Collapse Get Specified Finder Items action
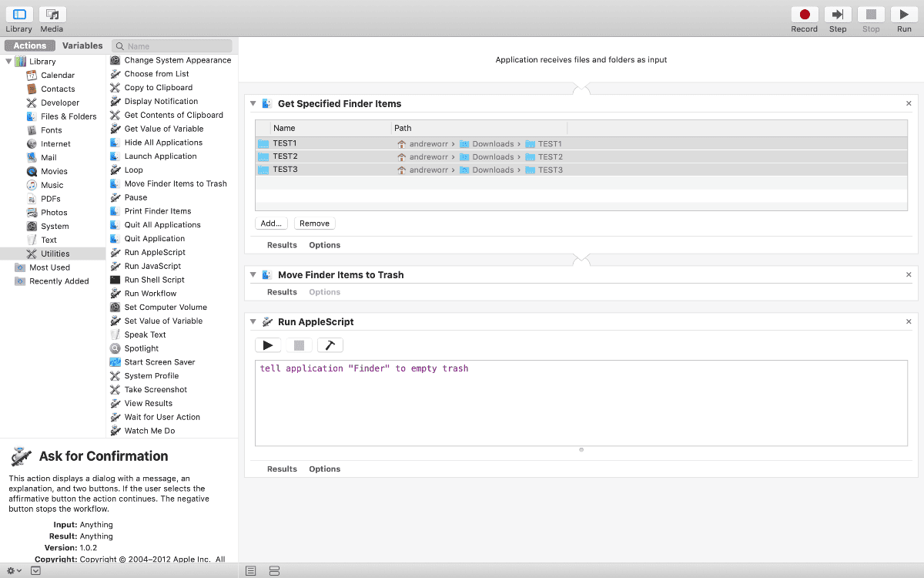924x578 pixels. pos(253,103)
